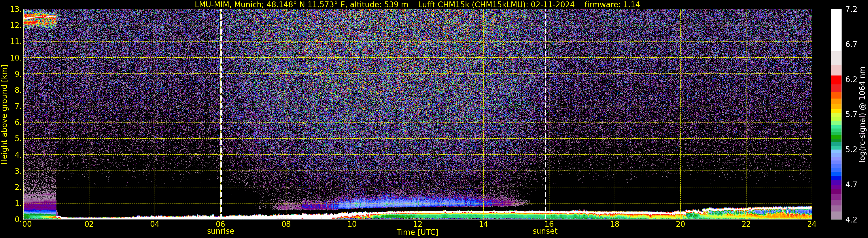The image size is (868, 238).
Task: Click the 00 tick label on the time axis
Action: pos(27,224)
